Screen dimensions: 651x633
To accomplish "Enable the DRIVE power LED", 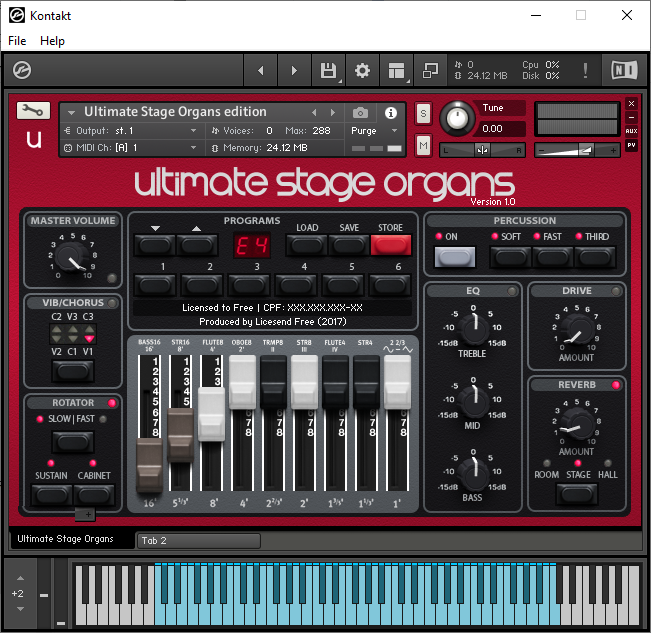I will click(x=616, y=291).
